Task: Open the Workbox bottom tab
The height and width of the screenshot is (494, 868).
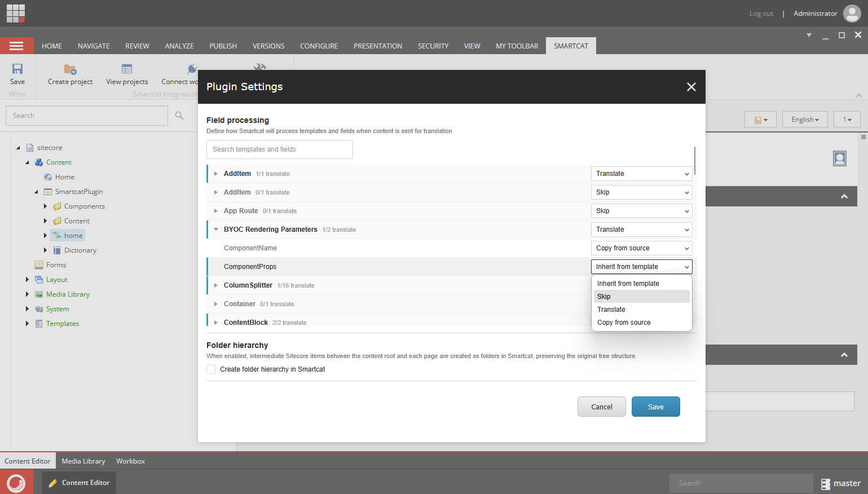Action: click(x=130, y=461)
